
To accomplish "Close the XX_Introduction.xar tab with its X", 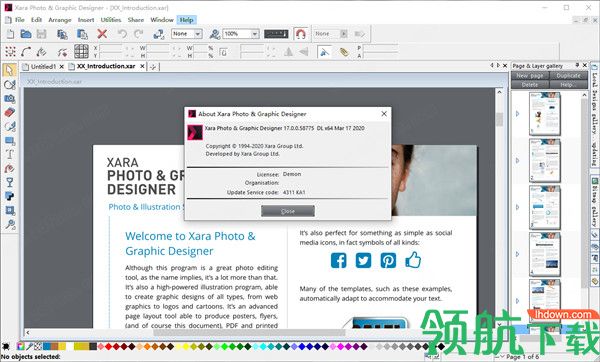I will (142, 66).
